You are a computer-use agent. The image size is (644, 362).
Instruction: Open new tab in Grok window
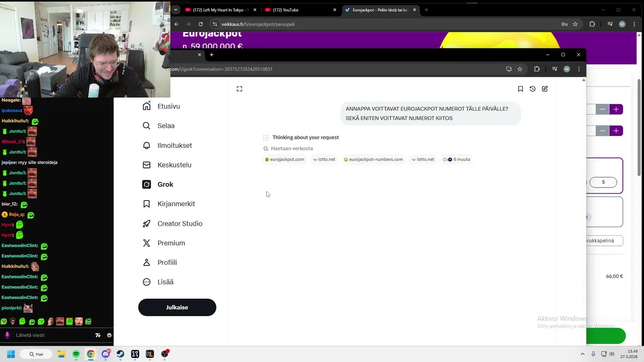click(211, 54)
